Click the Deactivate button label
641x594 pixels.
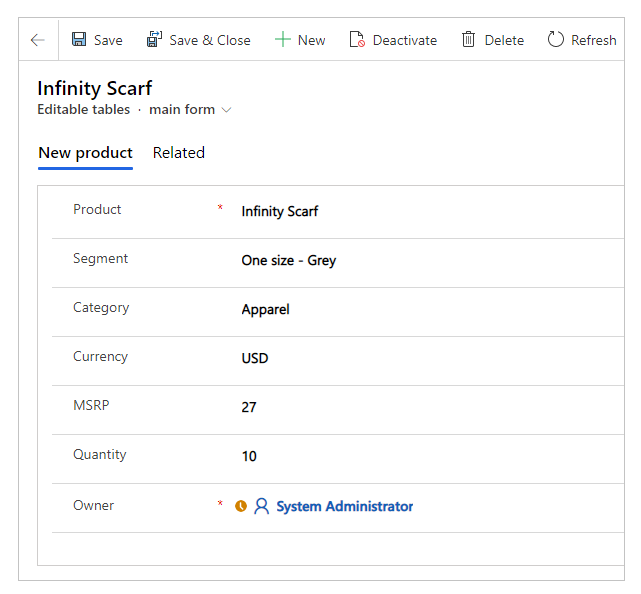tap(405, 40)
